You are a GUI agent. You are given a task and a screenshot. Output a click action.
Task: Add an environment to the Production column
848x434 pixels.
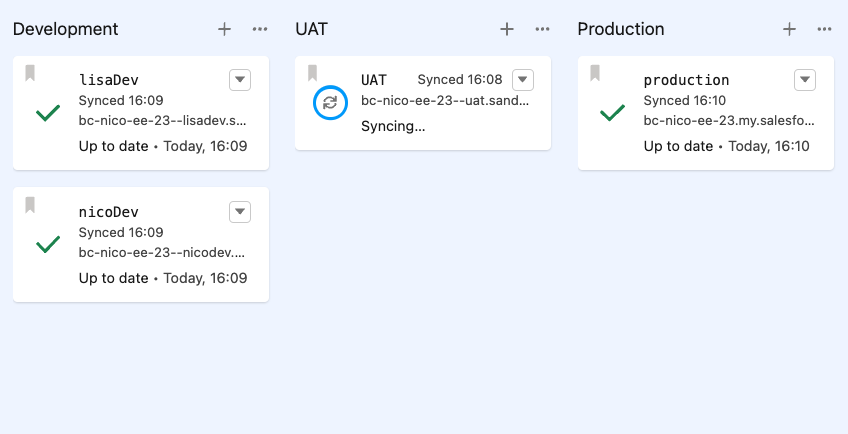pos(790,29)
